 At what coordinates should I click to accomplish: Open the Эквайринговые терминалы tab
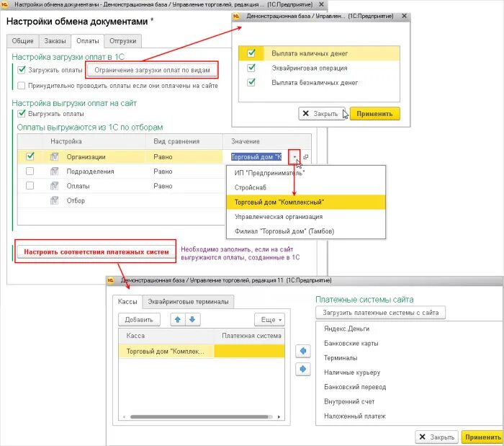[x=188, y=302]
